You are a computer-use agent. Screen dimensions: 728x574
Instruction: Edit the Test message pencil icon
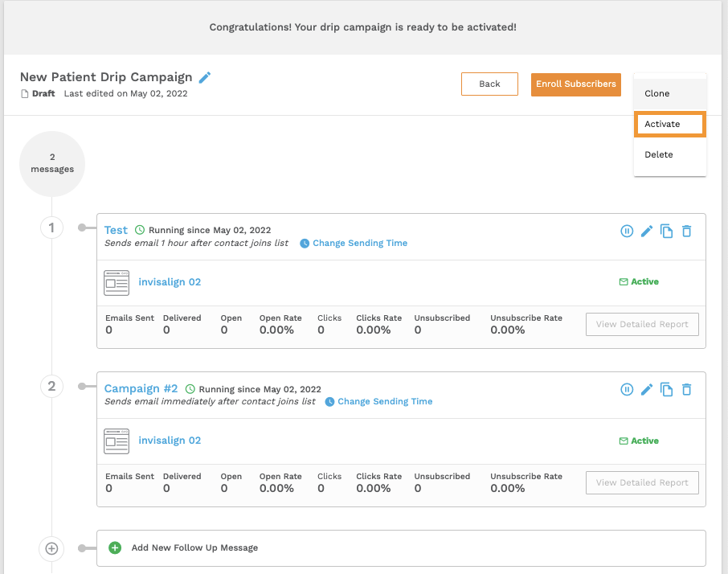coord(647,231)
